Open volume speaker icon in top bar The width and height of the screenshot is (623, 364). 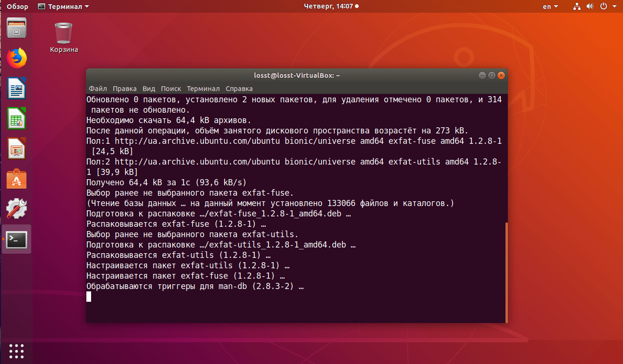pyautogui.click(x=589, y=7)
